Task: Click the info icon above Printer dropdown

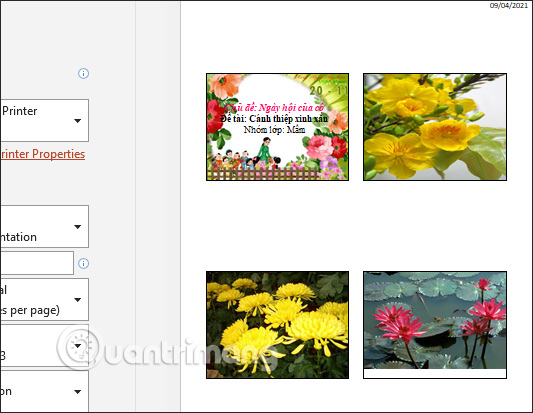Action: click(x=83, y=73)
